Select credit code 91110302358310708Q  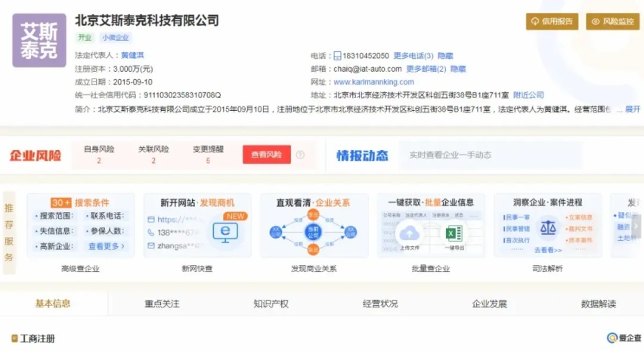[182, 95]
